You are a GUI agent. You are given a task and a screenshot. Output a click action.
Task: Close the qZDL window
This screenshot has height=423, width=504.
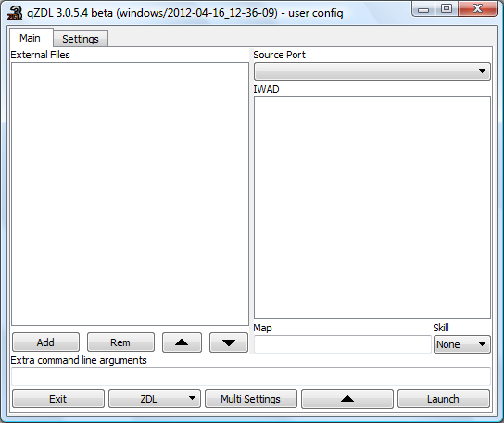click(477, 9)
